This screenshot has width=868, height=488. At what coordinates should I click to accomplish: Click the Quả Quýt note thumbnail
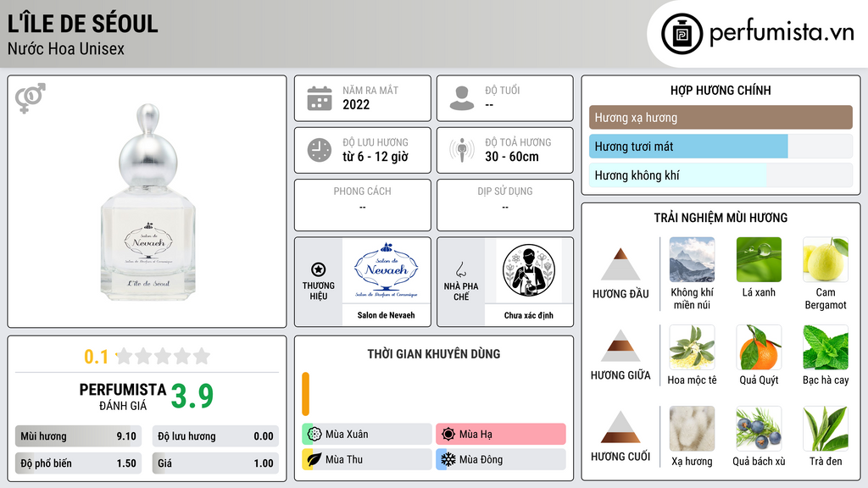coord(759,347)
